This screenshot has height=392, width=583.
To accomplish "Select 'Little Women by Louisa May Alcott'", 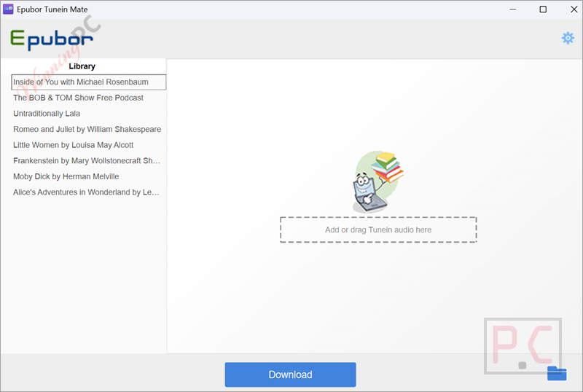I will pyautogui.click(x=88, y=145).
